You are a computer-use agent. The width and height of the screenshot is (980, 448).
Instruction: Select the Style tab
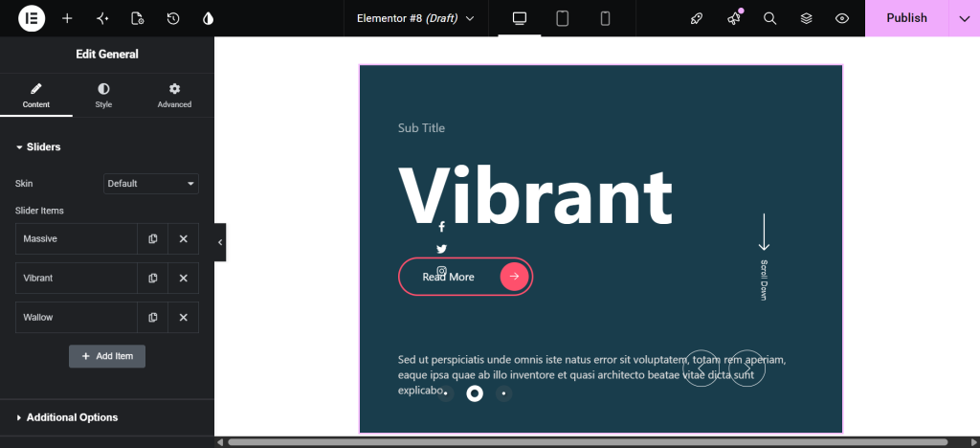pyautogui.click(x=103, y=96)
